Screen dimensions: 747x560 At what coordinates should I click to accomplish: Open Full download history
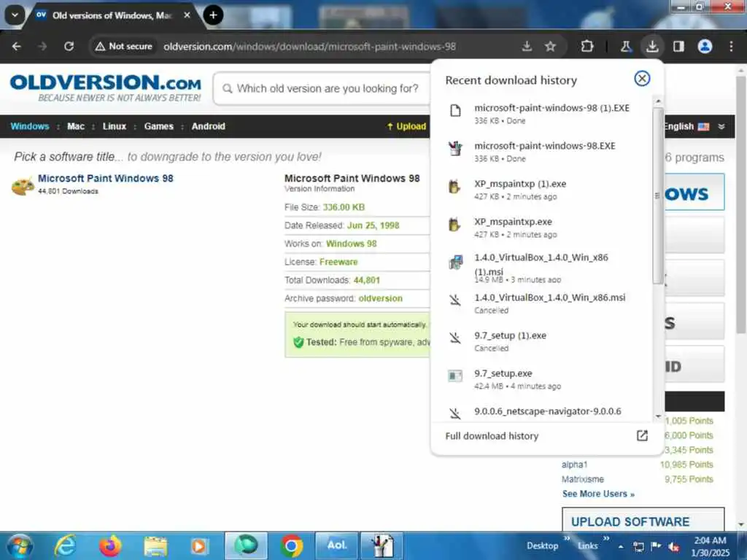547,436
